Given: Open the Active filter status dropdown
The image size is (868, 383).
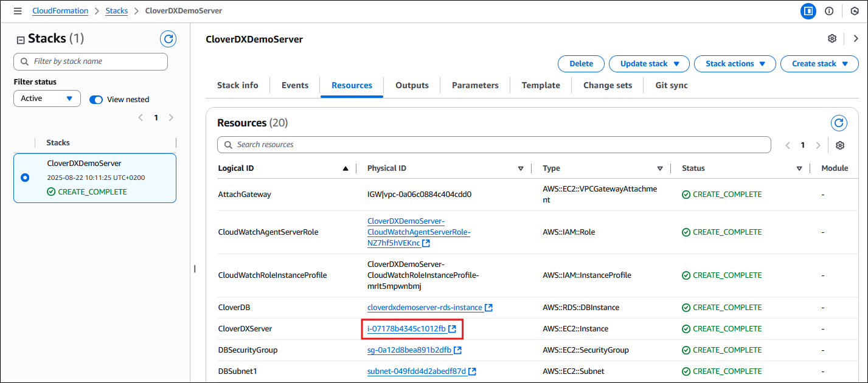Looking at the screenshot, I should 46,98.
